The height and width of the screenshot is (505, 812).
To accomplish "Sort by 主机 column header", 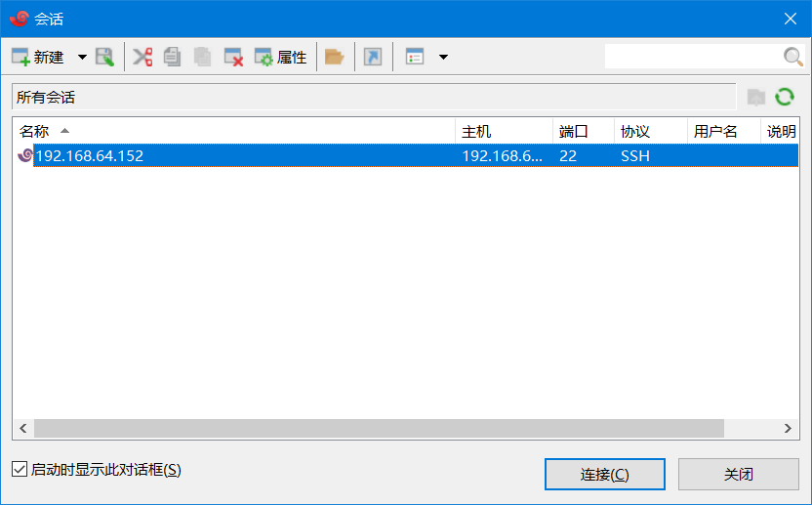I will point(504,131).
